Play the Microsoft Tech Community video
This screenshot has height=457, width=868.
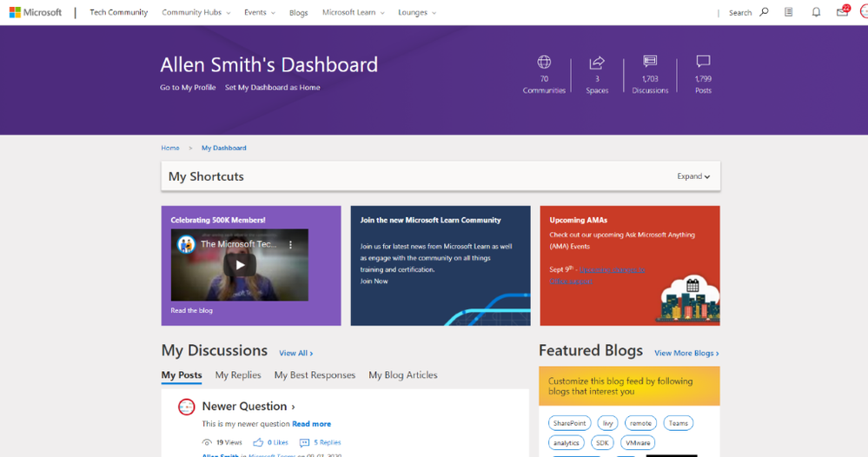[240, 265]
